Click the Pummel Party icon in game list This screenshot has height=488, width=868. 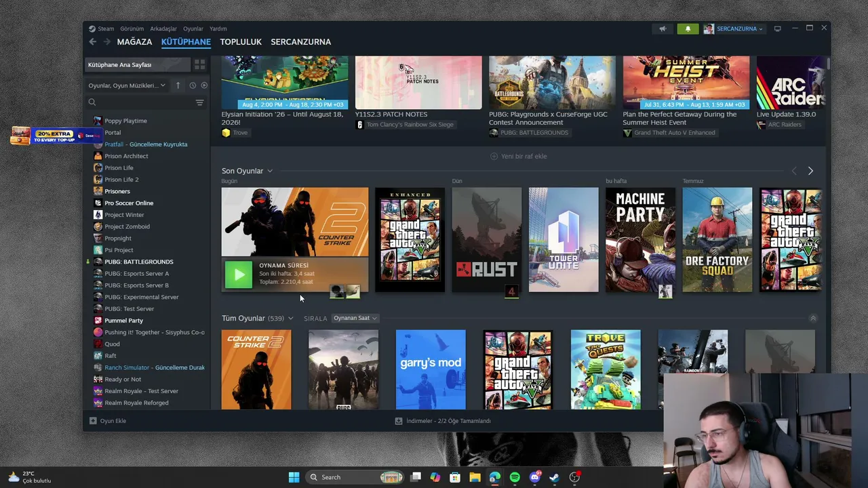(x=98, y=321)
